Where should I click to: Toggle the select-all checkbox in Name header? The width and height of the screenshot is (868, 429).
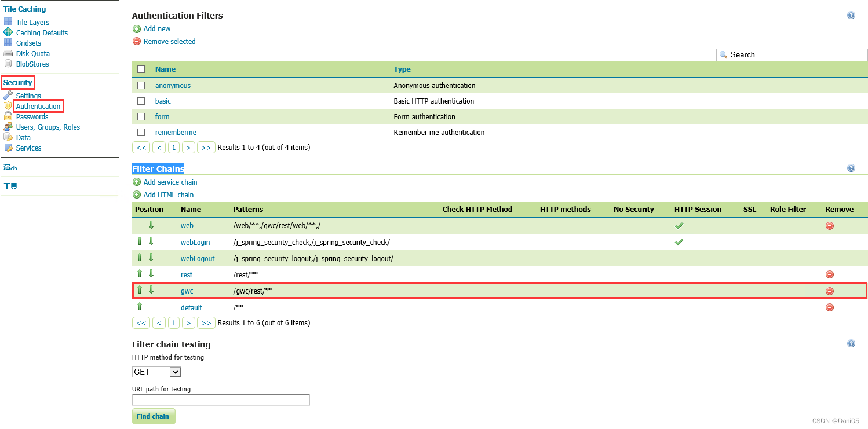[x=141, y=68]
